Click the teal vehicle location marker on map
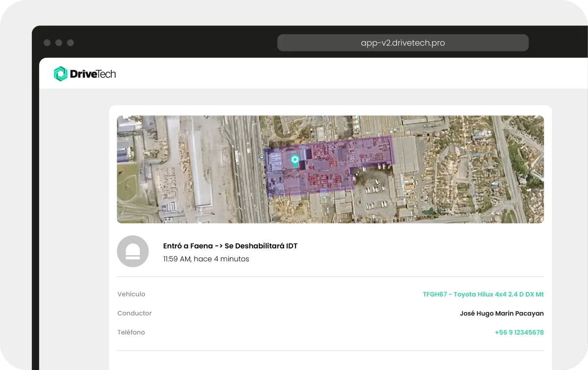 (x=294, y=160)
